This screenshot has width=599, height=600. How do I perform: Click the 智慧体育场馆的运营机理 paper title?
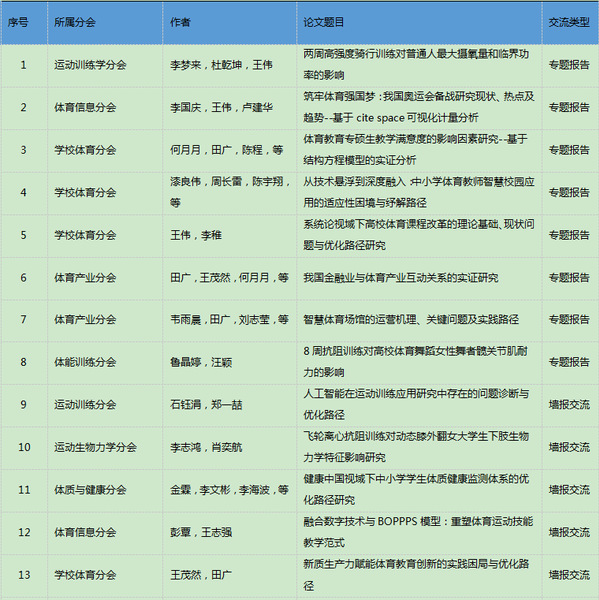411,320
